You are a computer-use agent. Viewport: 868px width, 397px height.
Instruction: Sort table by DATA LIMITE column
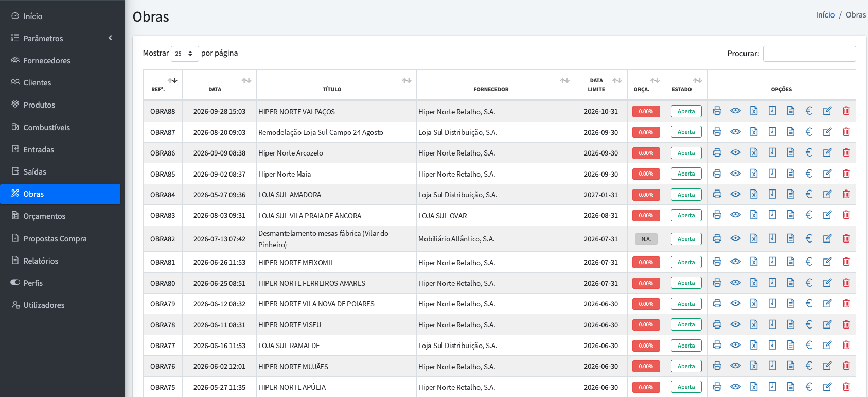pyautogui.click(x=601, y=85)
